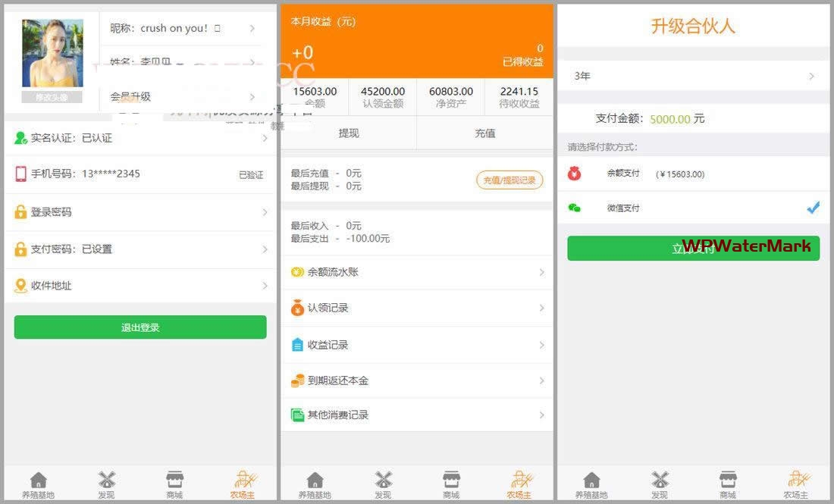
Task: Click the location pin icon for 收件地址
Action: click(20, 286)
